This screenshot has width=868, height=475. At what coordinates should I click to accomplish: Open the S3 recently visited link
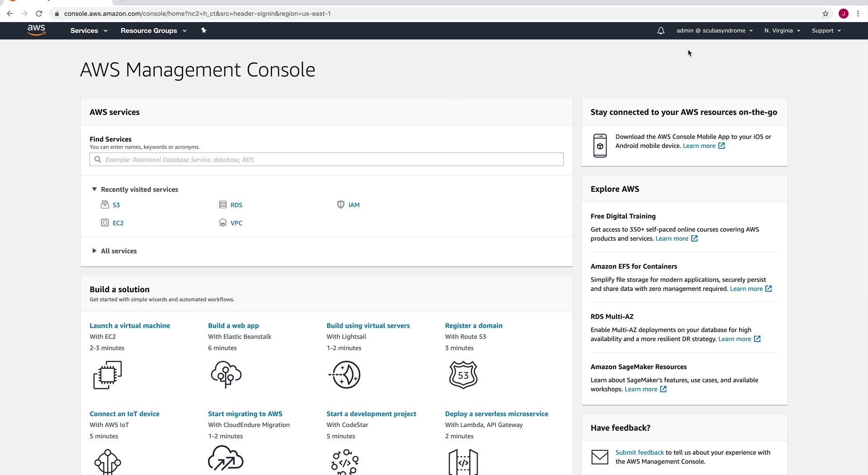click(x=116, y=205)
